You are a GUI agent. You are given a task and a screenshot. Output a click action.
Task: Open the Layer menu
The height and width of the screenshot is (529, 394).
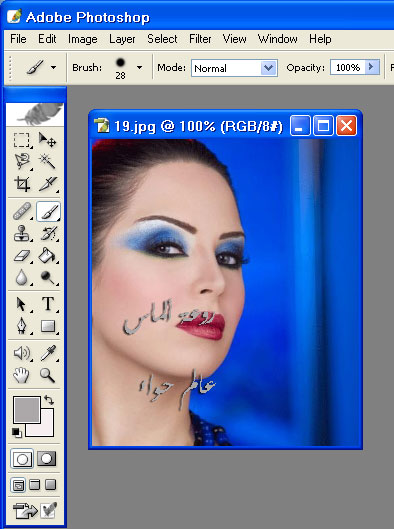[122, 39]
